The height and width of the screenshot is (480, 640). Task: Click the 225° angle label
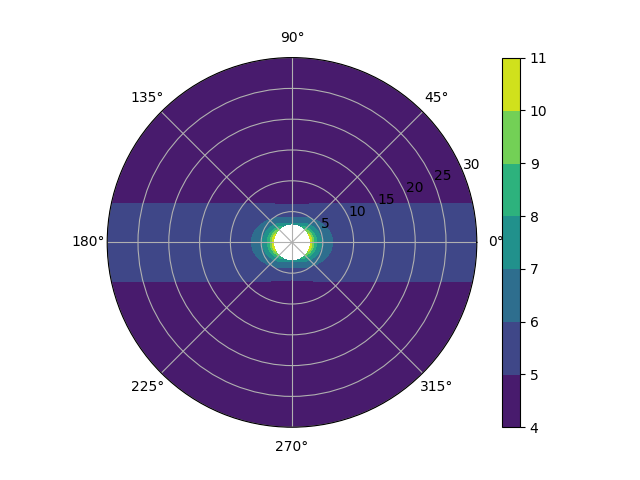[x=147, y=386]
